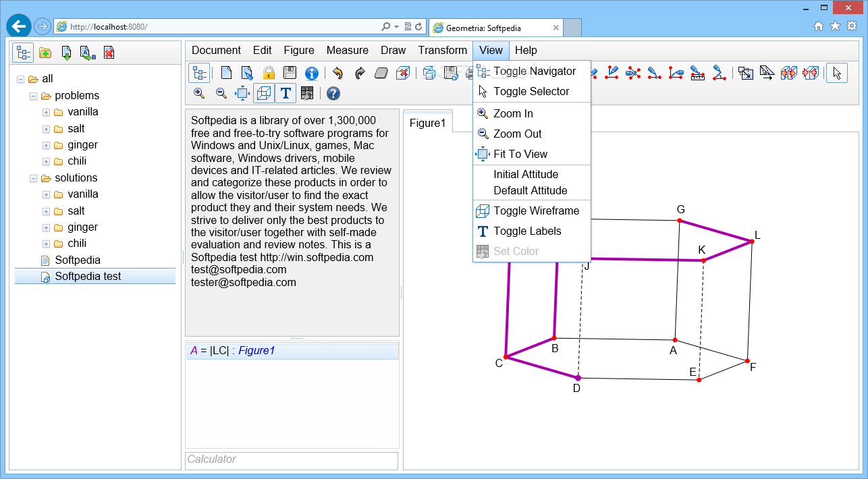
Task: Click the pen with ruler divide-segment icon
Action: tap(698, 73)
